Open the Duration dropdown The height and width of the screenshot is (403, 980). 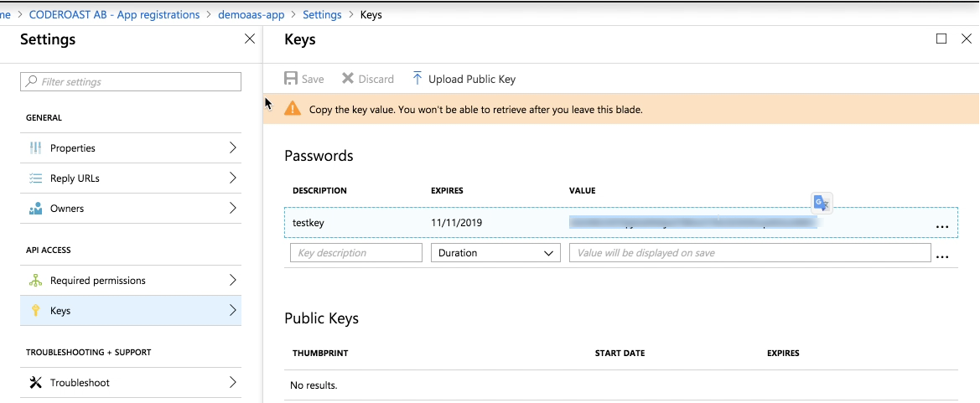[495, 253]
